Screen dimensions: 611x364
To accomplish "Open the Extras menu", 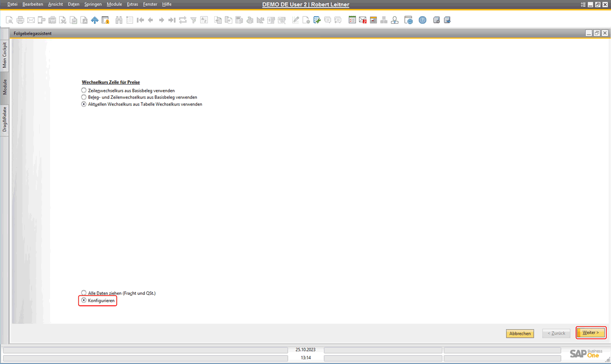I will [132, 4].
